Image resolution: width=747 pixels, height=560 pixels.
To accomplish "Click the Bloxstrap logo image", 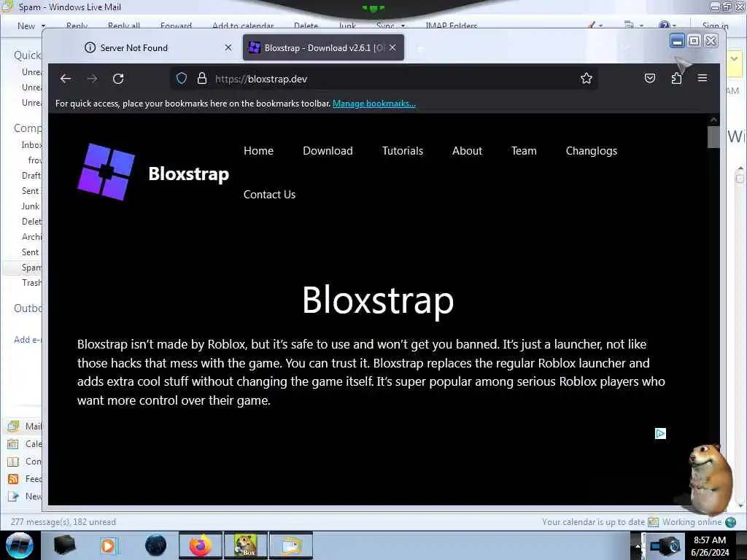I will [x=106, y=172].
